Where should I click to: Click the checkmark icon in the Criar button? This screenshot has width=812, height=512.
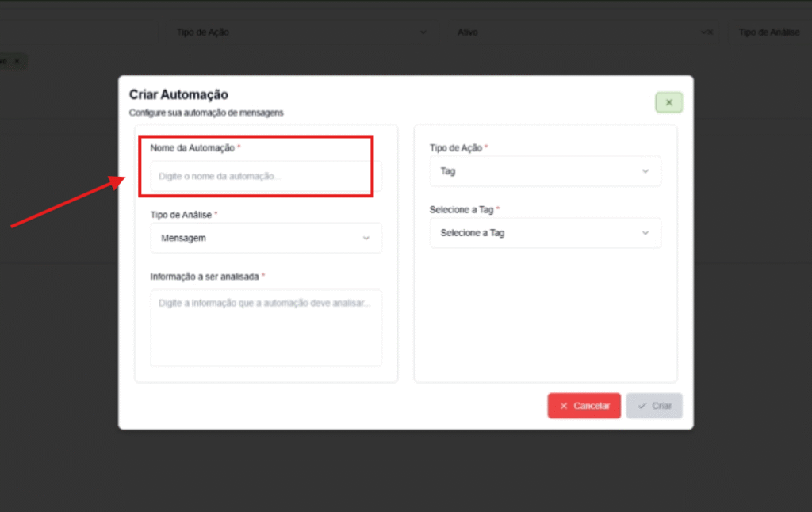642,406
